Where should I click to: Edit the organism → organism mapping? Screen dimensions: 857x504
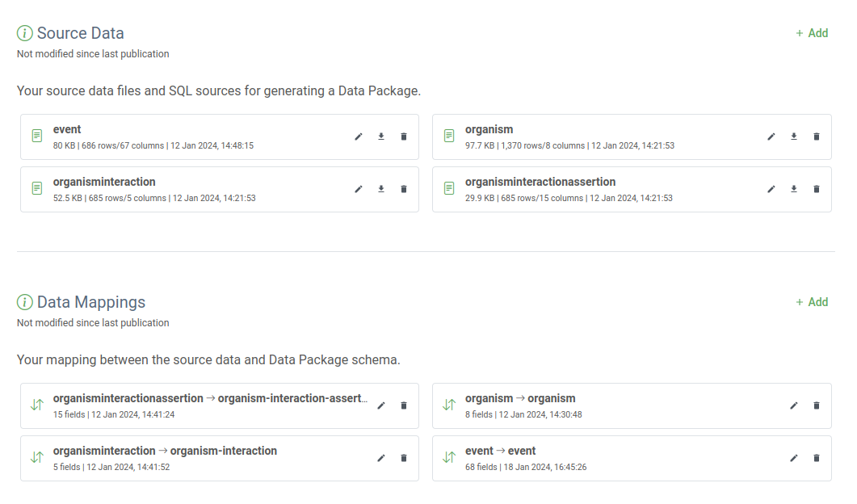794,405
